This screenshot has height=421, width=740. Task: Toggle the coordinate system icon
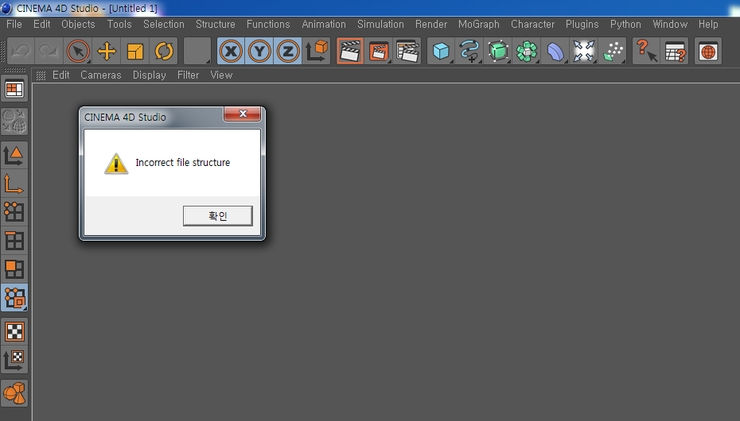pyautogui.click(x=317, y=51)
